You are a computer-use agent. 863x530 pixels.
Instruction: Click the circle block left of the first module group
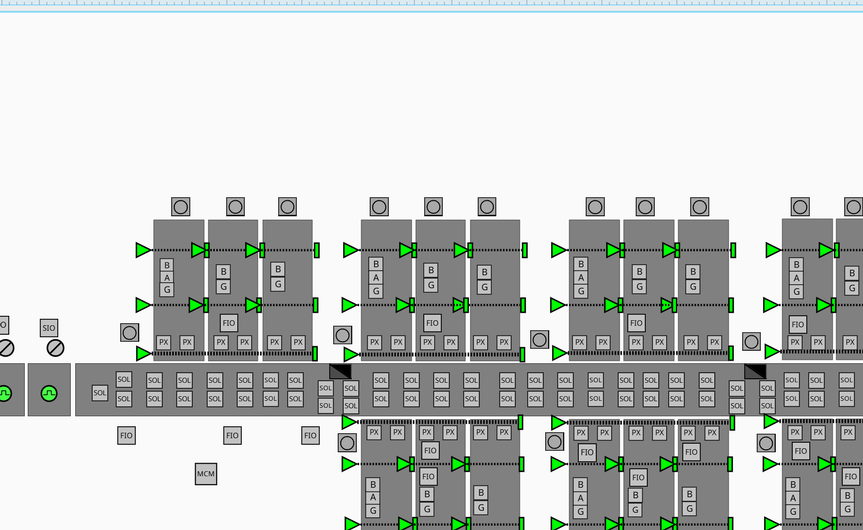coord(130,332)
